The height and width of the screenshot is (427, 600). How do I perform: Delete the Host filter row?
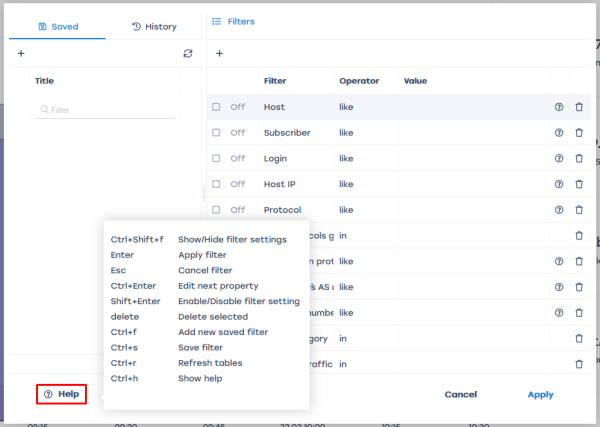[x=578, y=106]
